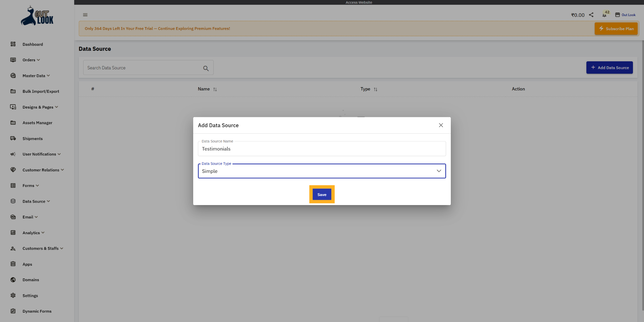
Task: Click the Data Source Name input field
Action: coord(321,149)
